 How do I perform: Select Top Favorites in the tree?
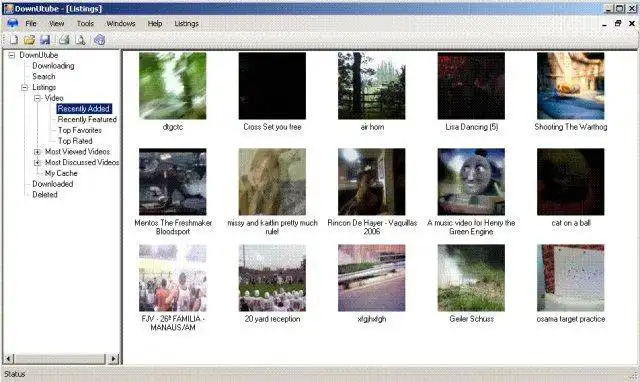(x=80, y=130)
